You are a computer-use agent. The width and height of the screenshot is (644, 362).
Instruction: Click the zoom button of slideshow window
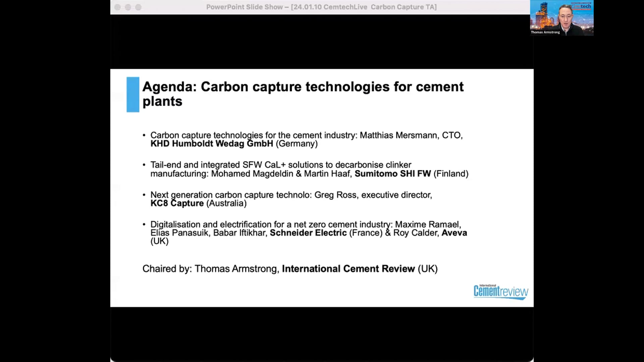pyautogui.click(x=138, y=7)
